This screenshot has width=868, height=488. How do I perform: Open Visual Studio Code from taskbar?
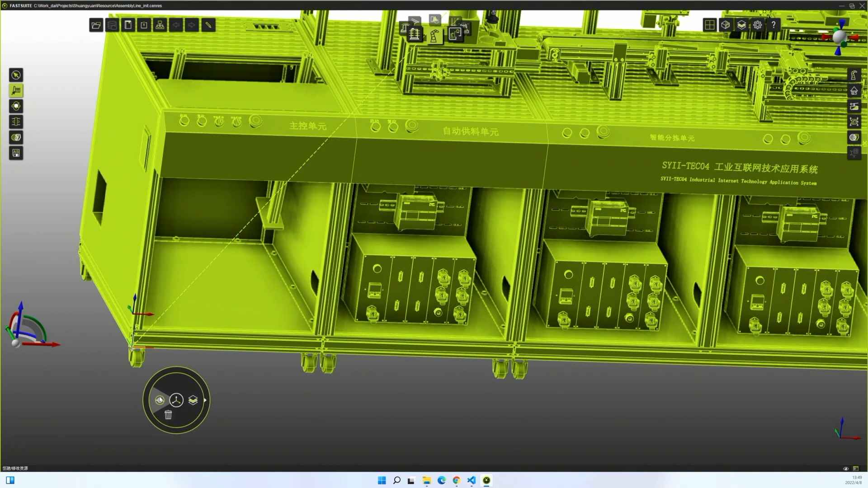tap(472, 480)
